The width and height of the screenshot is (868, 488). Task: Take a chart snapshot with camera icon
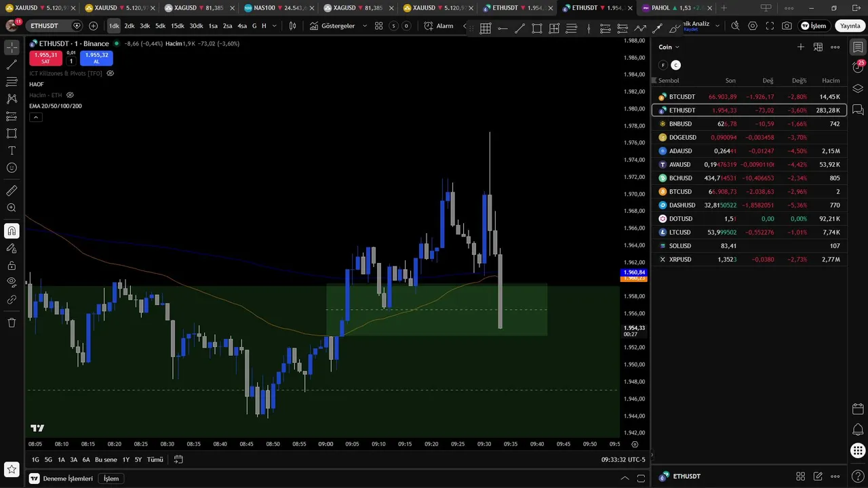pos(787,26)
